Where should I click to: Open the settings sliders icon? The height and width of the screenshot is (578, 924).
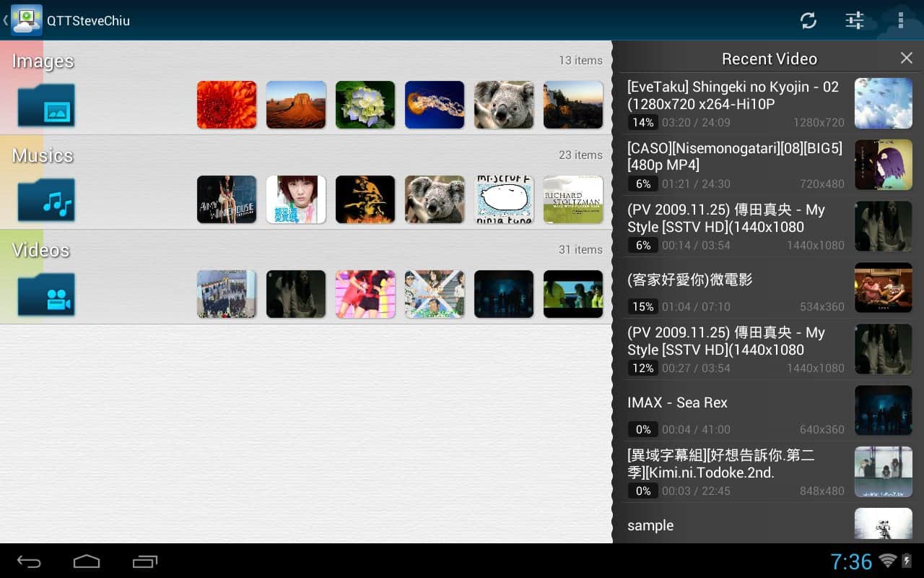point(855,20)
